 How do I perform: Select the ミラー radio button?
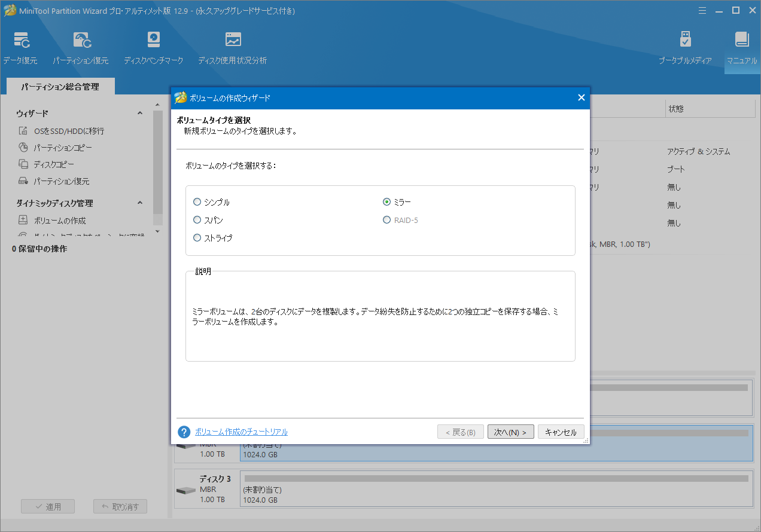pyautogui.click(x=387, y=203)
